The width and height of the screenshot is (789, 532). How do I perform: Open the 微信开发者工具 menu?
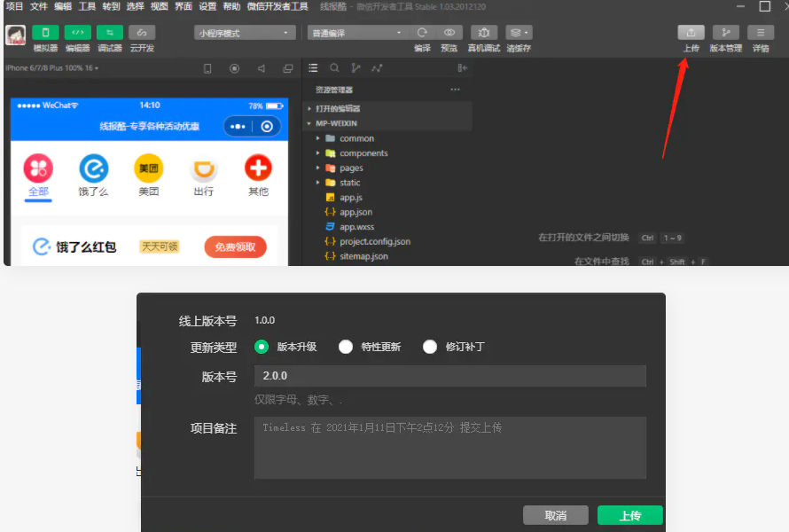click(x=277, y=6)
